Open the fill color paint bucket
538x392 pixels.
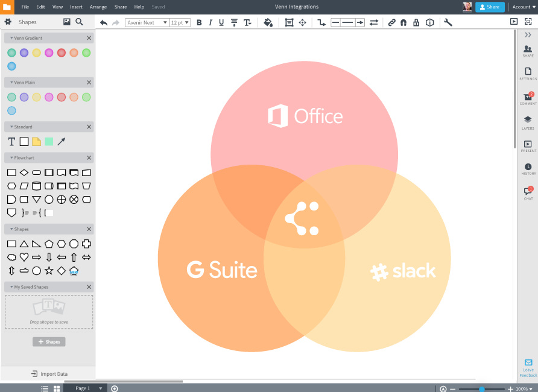268,23
